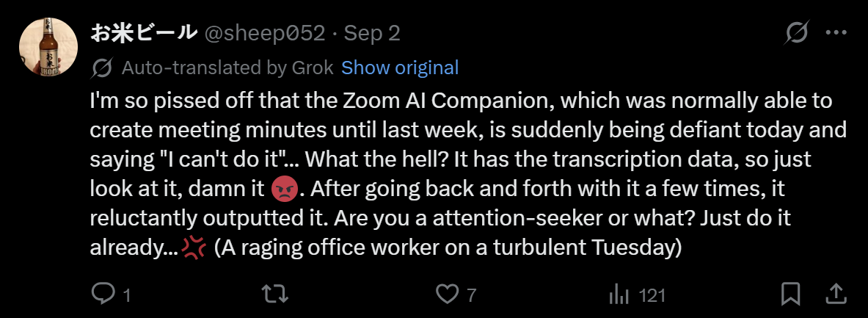Click the beer bottle profile avatar
The image size is (868, 318).
[x=48, y=48]
